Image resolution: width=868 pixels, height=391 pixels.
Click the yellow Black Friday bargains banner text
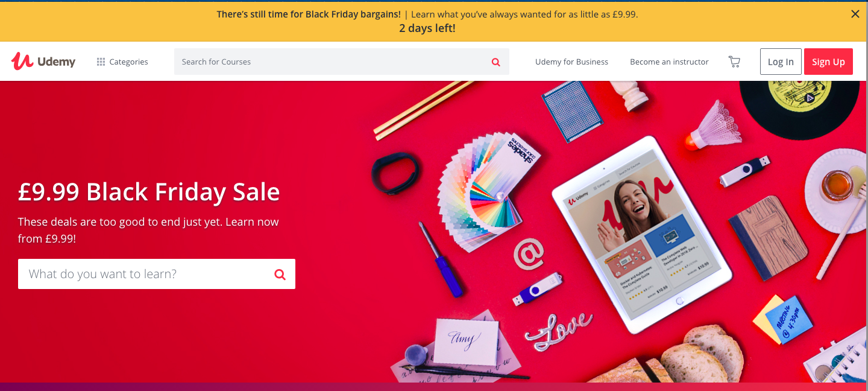click(x=427, y=14)
